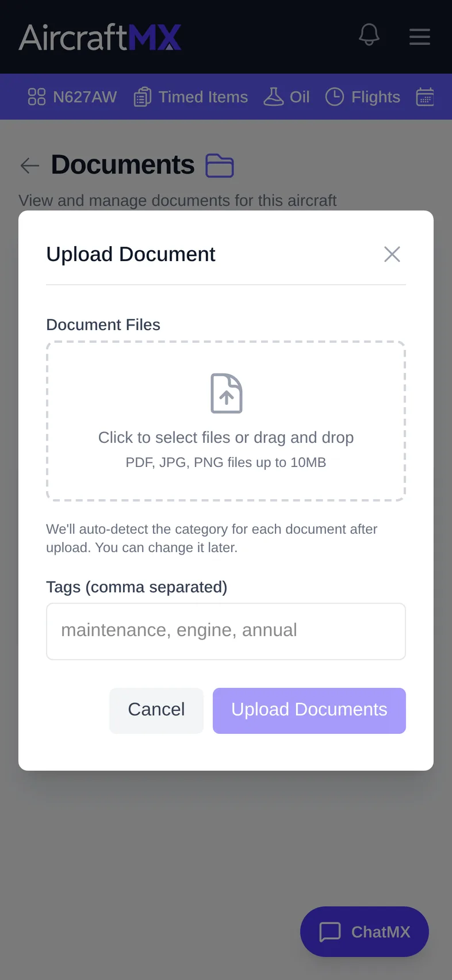Click 'PDF, JPG, PNG files up to 10MB' text

pyautogui.click(x=226, y=462)
